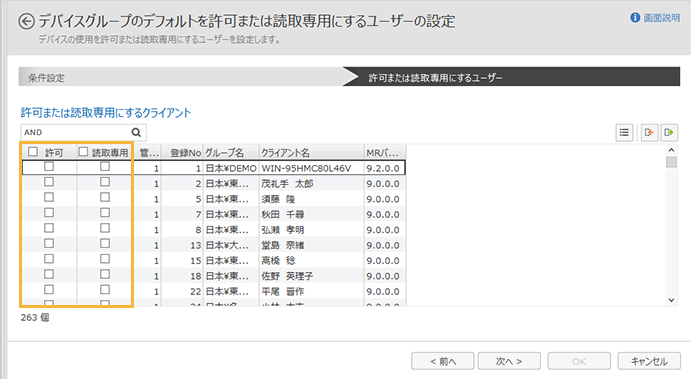
Task: Click the list scrollbar up arrow
Action: [671, 150]
